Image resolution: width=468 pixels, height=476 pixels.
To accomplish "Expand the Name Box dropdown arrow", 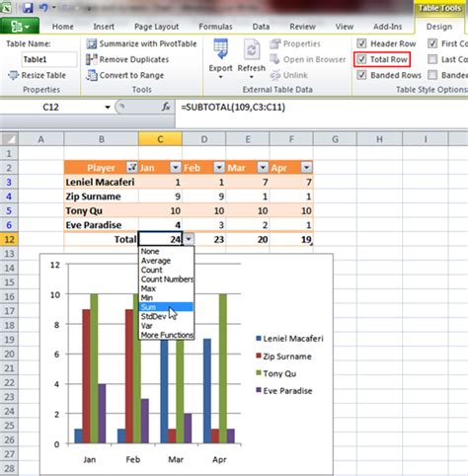I will (x=108, y=108).
